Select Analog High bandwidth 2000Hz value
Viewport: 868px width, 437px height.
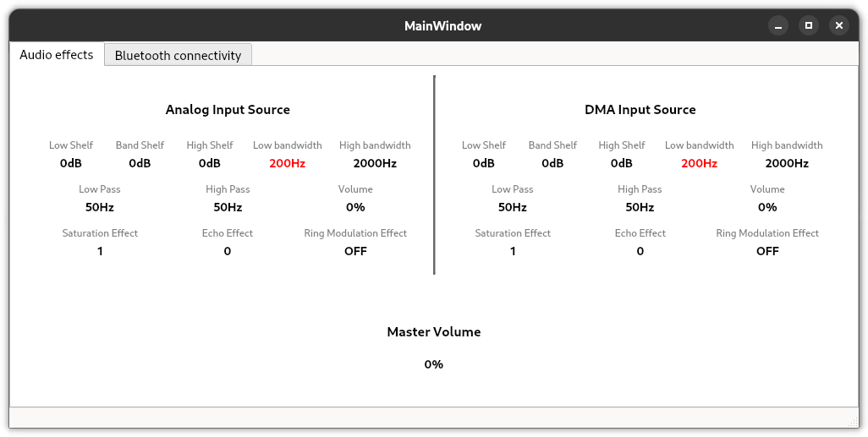(x=375, y=163)
